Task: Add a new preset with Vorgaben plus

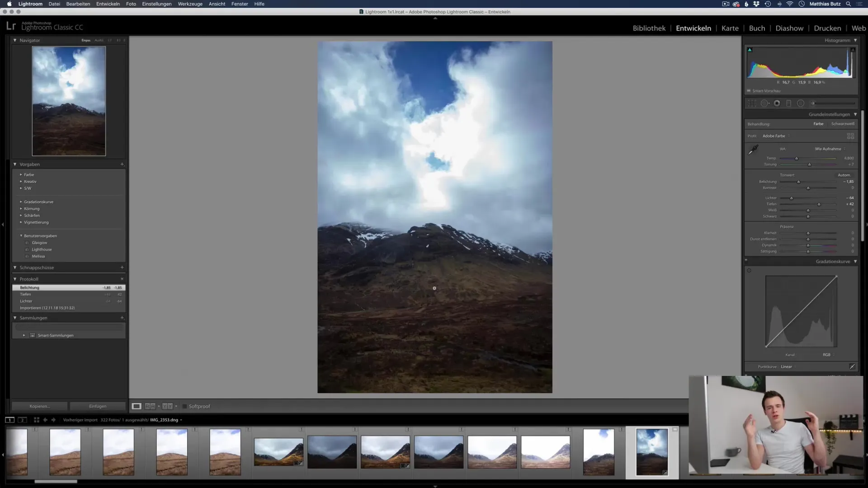Action: (122, 164)
